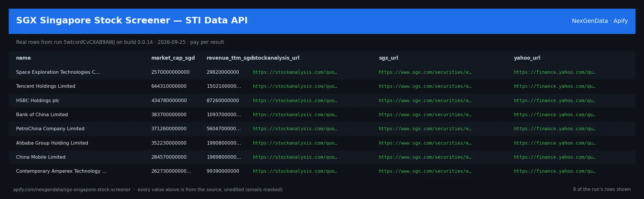This screenshot has width=644, height=199.
Task: Click revenue value 87260000000
Action: click(223, 101)
